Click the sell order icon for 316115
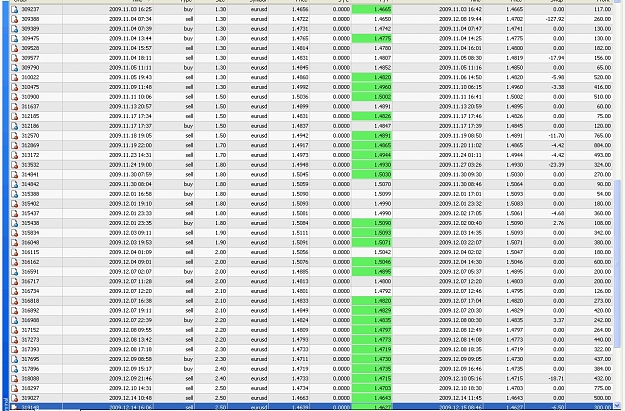Screen dimensions: 625x411 coord(14,252)
